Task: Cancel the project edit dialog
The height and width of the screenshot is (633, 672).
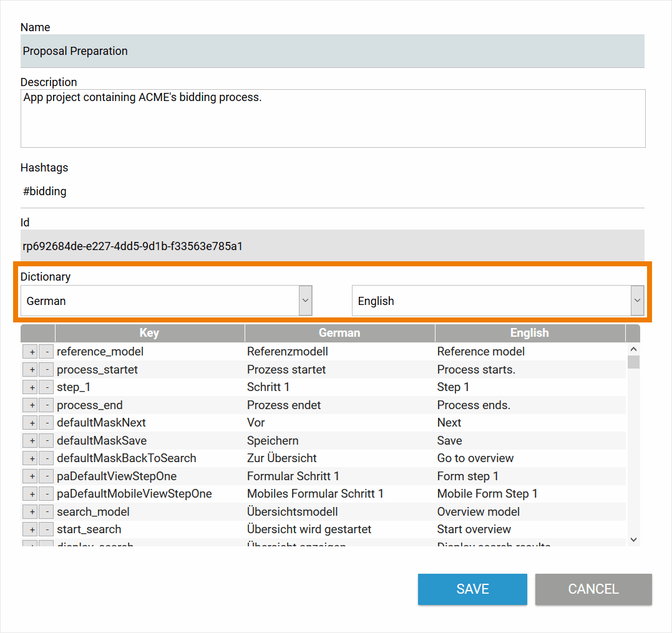Action: 593,589
